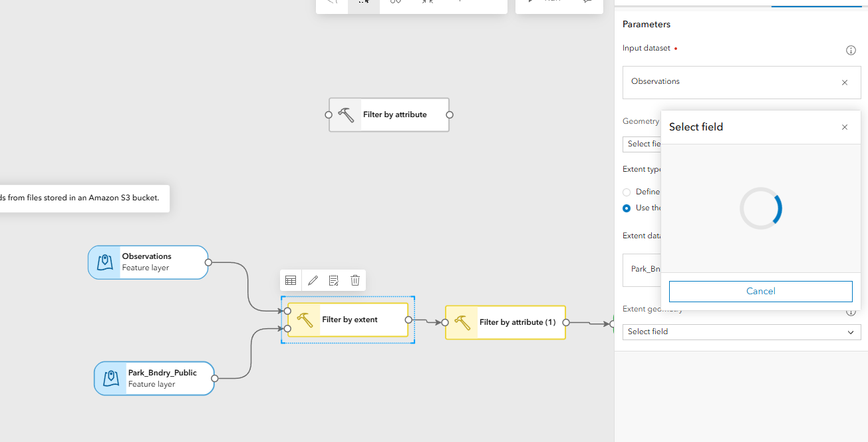
Task: Click the Park_Bn extent dataset box
Action: click(x=642, y=270)
